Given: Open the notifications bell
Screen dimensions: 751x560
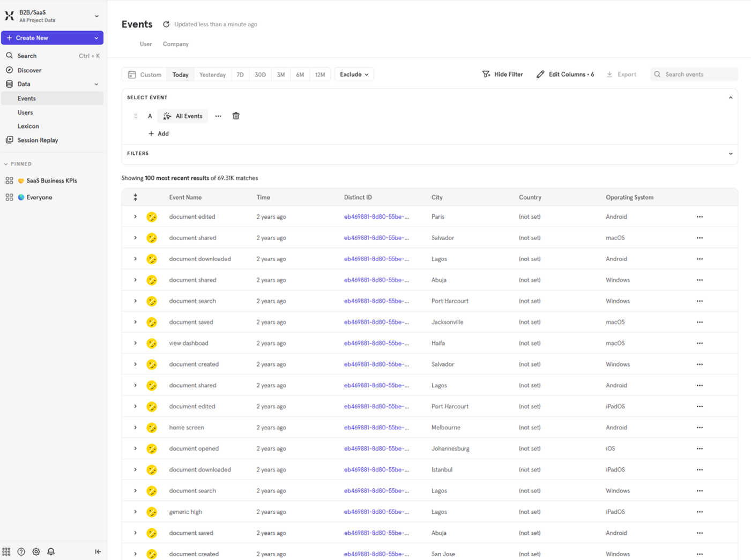Looking at the screenshot, I should point(51,551).
